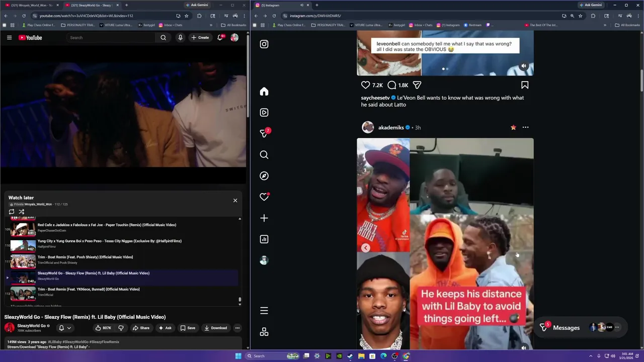Image resolution: width=644 pixels, height=362 pixels.
Task: Switch to the Wroyals_World_Won browser tab
Action: tap(32, 5)
